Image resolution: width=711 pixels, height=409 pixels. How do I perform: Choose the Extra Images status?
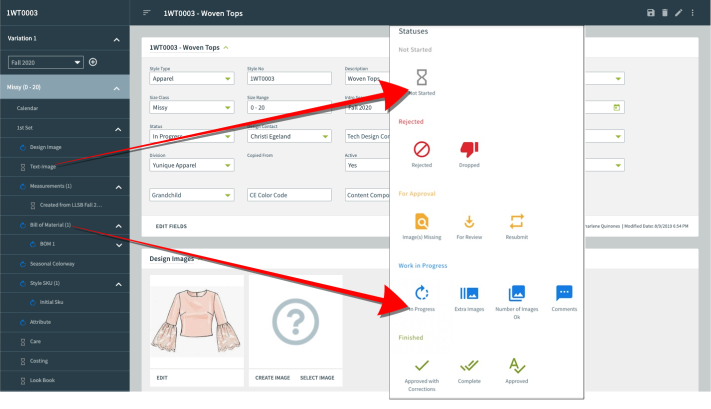point(468,294)
